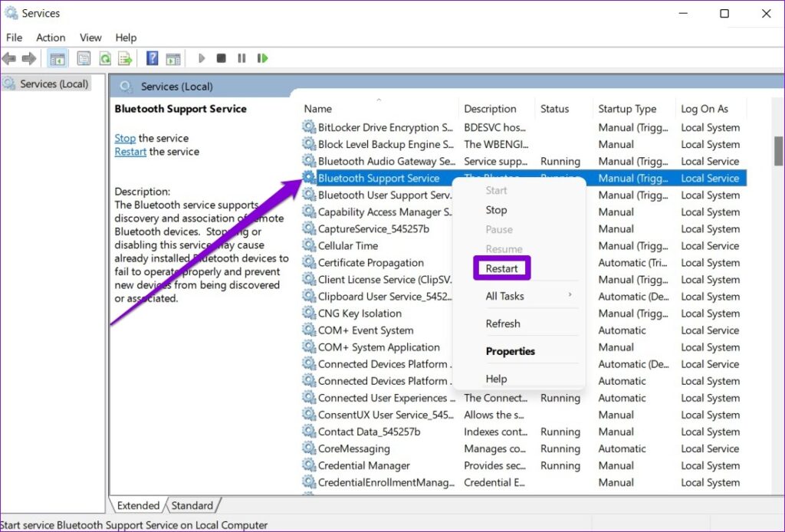Expand the All Tasks submenu
This screenshot has width=785, height=532.
tap(507, 295)
